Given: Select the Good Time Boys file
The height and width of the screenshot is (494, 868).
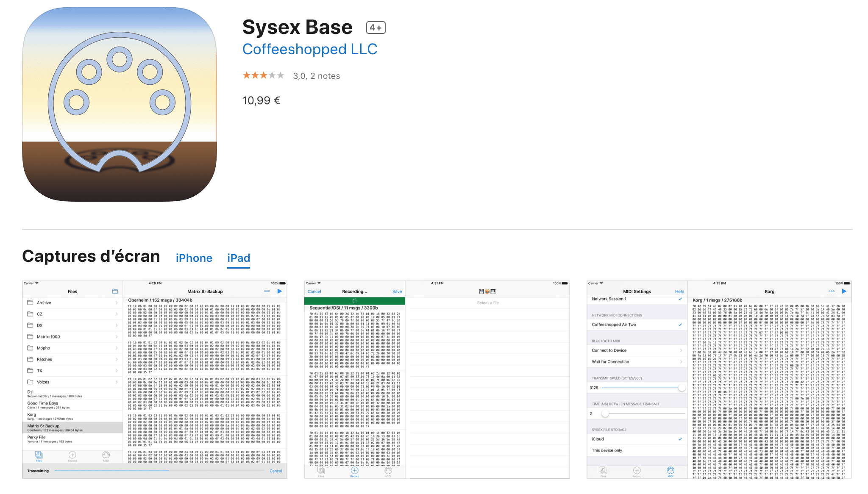Looking at the screenshot, I should 72,405.
